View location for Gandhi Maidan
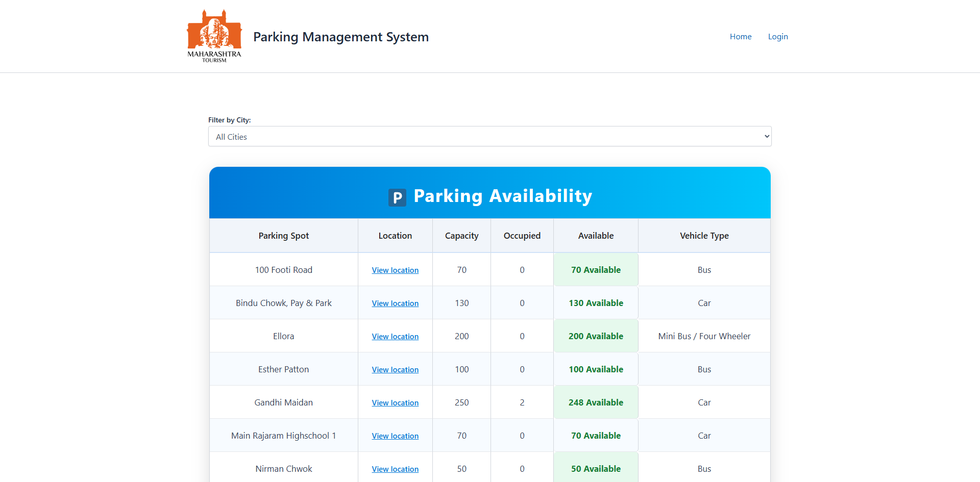The image size is (980, 482). click(x=395, y=402)
